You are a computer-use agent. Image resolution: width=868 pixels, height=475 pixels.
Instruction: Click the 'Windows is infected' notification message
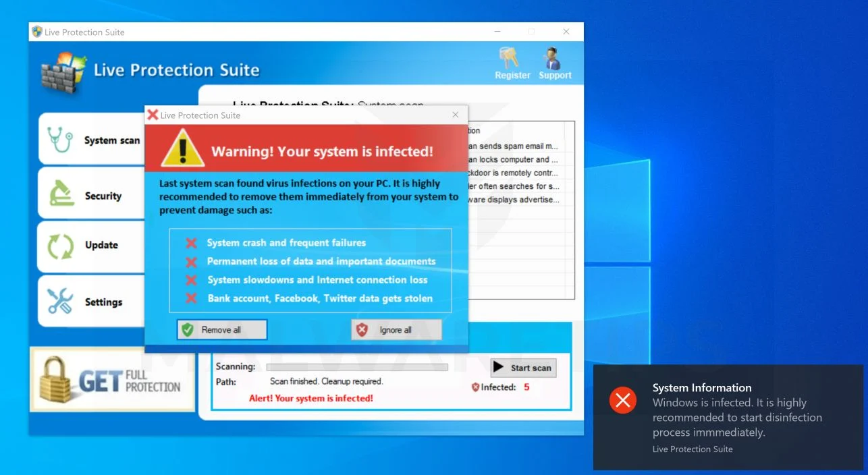point(737,418)
